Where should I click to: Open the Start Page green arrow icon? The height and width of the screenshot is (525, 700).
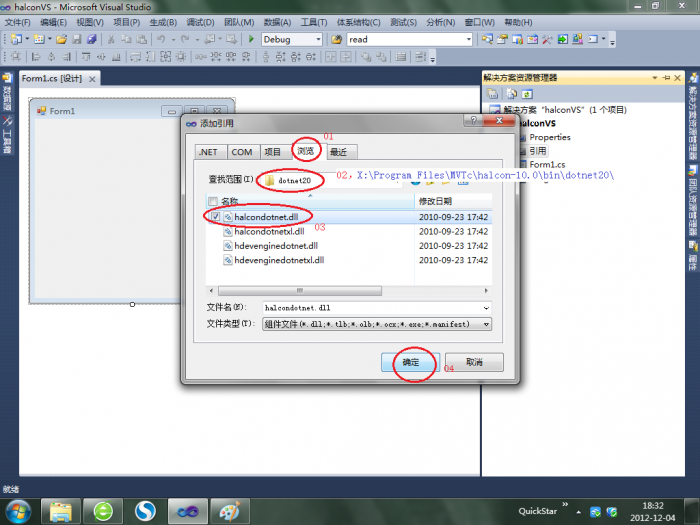pyautogui.click(x=562, y=39)
